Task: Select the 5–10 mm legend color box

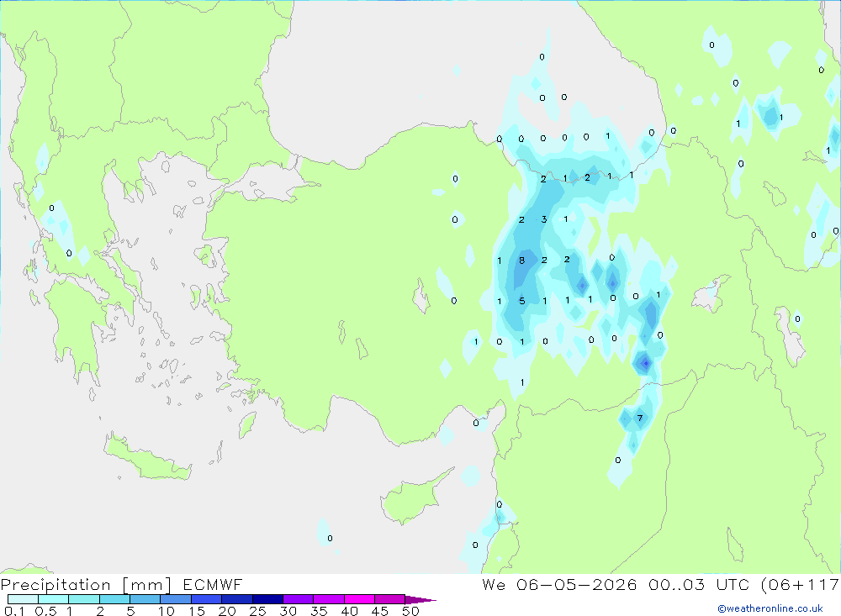Action: click(x=145, y=599)
